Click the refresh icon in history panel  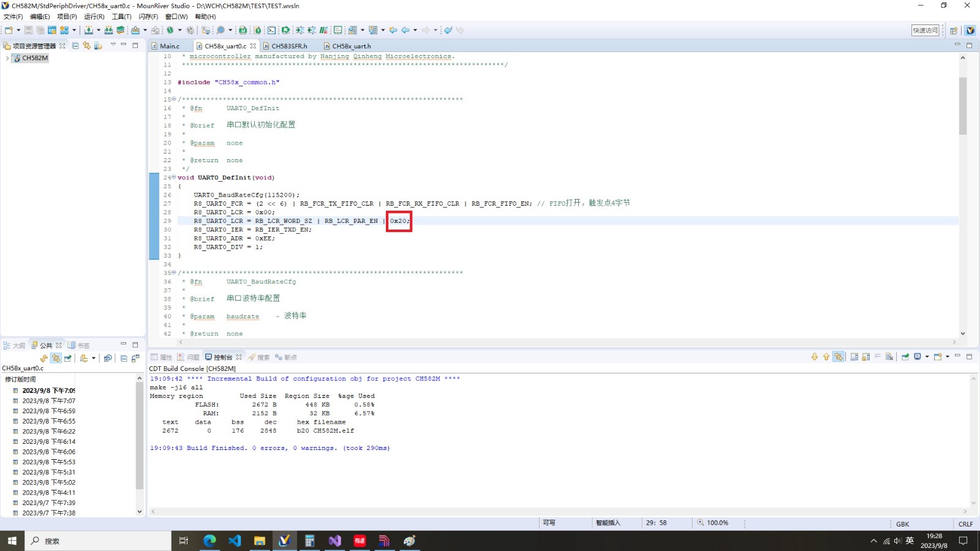point(44,359)
